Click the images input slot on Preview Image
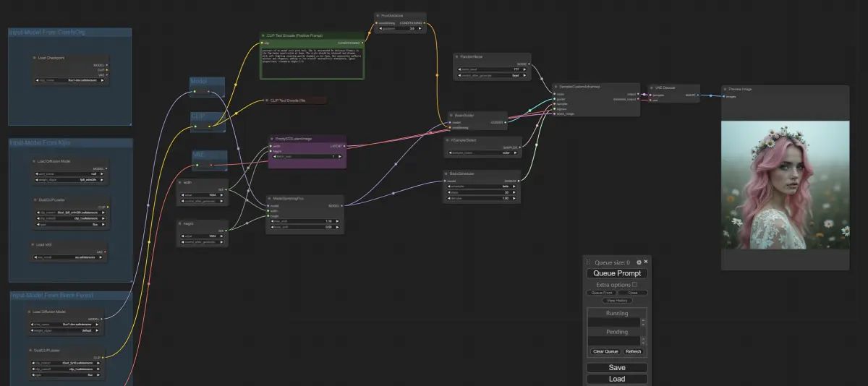The height and width of the screenshot is (386, 868). click(724, 96)
